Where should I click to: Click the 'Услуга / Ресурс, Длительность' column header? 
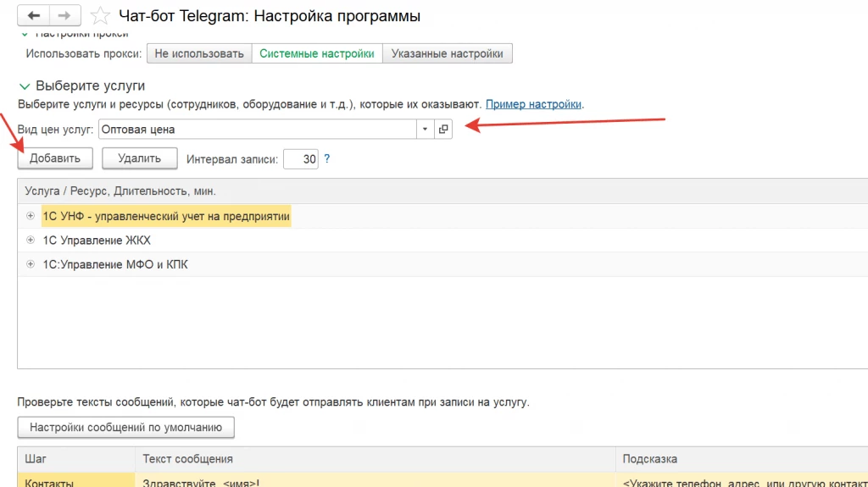click(442, 191)
